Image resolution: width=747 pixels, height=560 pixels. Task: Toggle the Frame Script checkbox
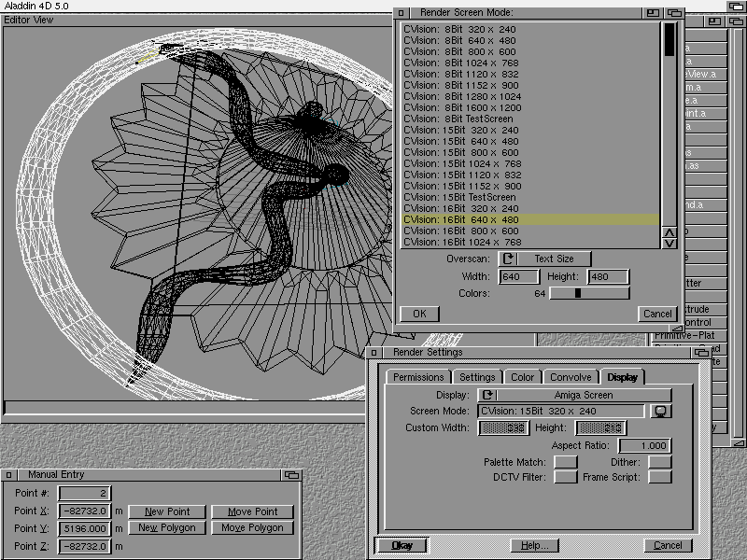click(659, 477)
